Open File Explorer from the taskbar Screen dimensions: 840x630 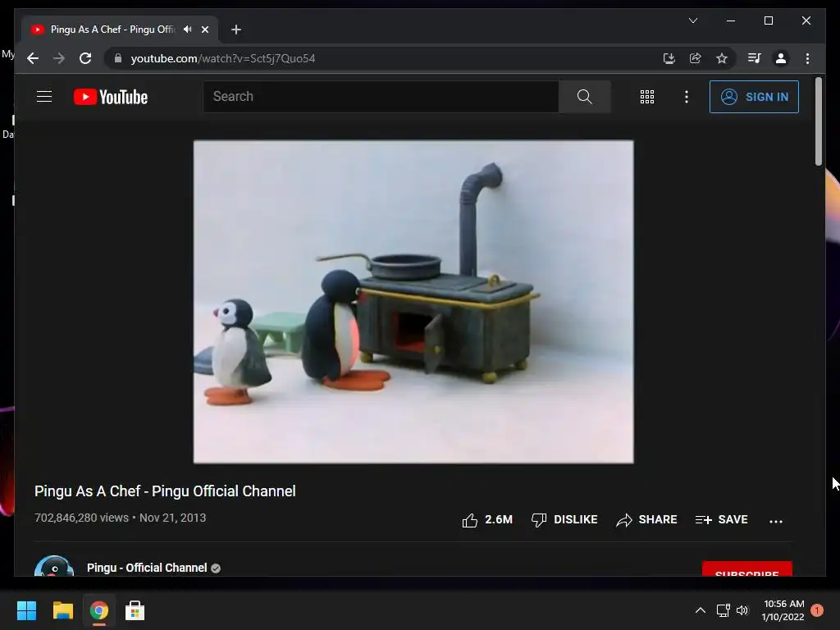click(x=62, y=610)
